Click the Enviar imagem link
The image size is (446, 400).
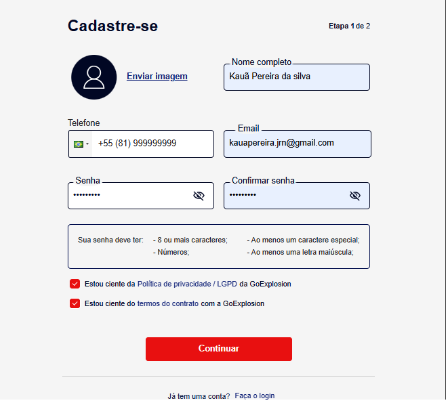157,76
